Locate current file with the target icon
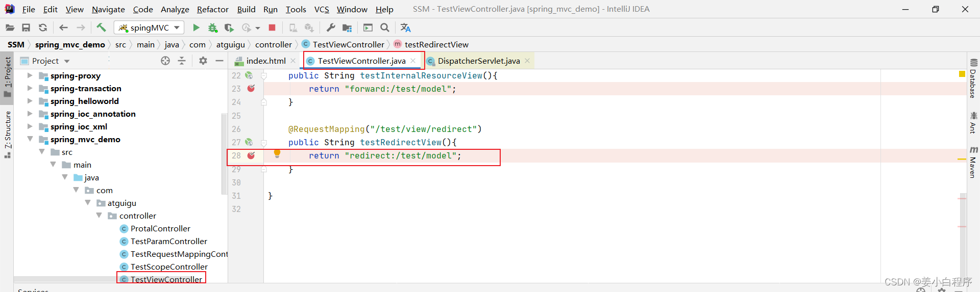This screenshot has width=980, height=292. [165, 61]
